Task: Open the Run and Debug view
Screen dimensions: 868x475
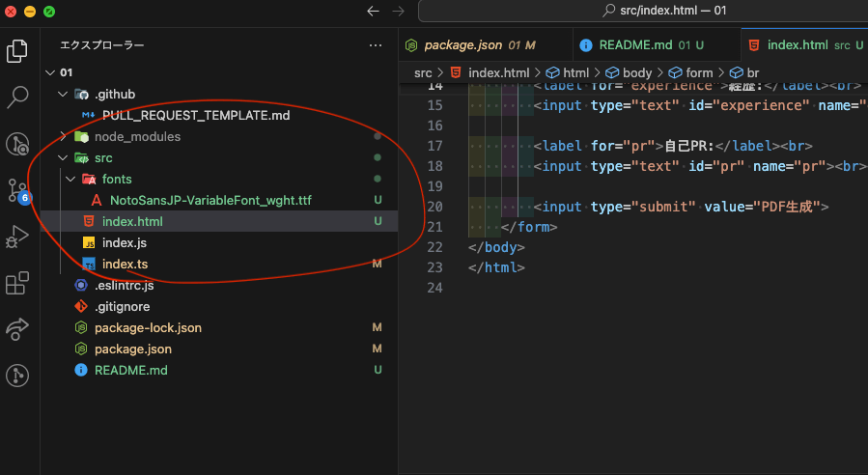Action: pyautogui.click(x=17, y=237)
